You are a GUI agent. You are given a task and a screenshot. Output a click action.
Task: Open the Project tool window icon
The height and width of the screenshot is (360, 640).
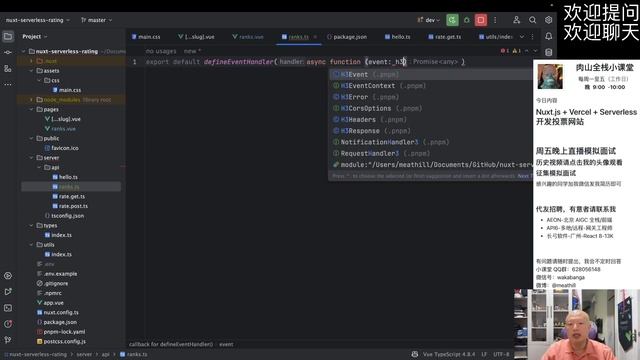[8, 36]
